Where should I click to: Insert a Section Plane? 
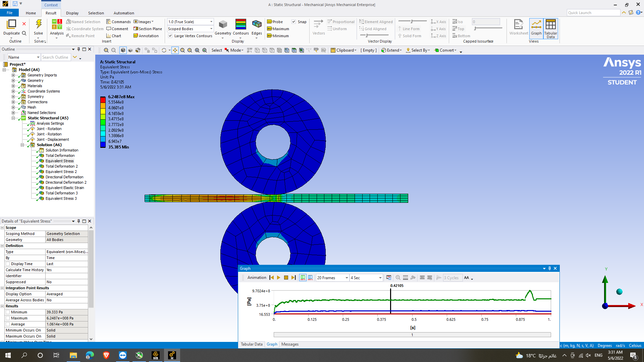(148, 29)
